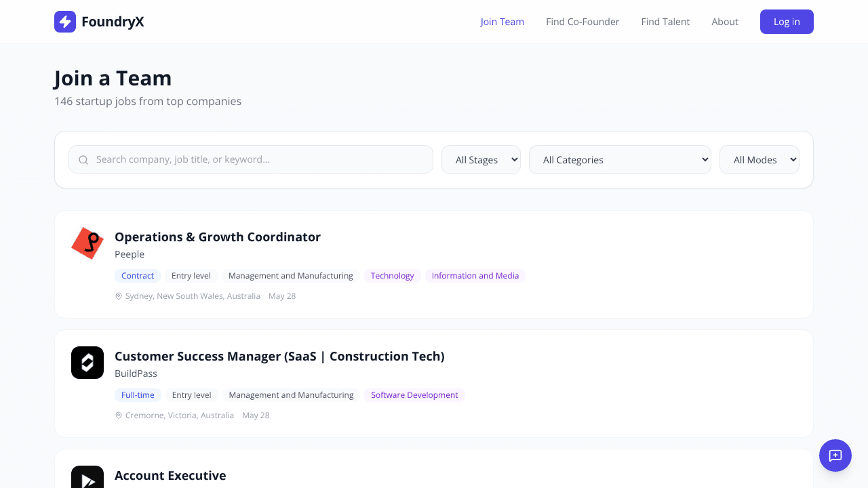Open Operations & Growth Coordinator job title
This screenshot has width=868, height=488.
[x=218, y=237]
